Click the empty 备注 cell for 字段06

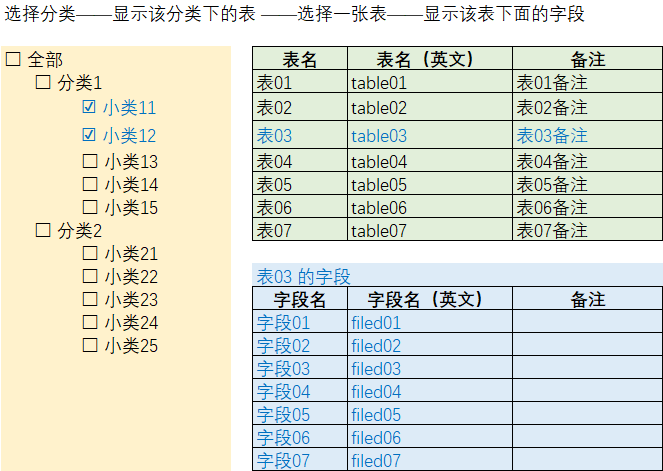tap(587, 438)
